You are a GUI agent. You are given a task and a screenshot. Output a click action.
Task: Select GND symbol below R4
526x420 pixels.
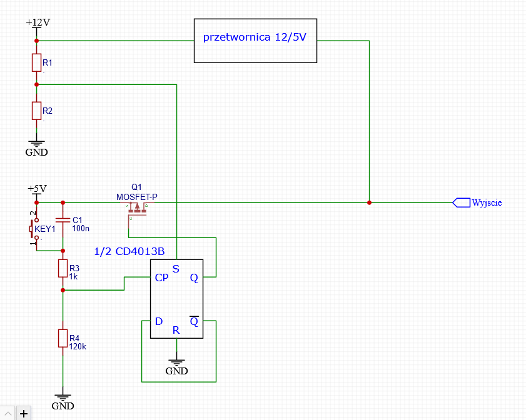click(x=63, y=402)
